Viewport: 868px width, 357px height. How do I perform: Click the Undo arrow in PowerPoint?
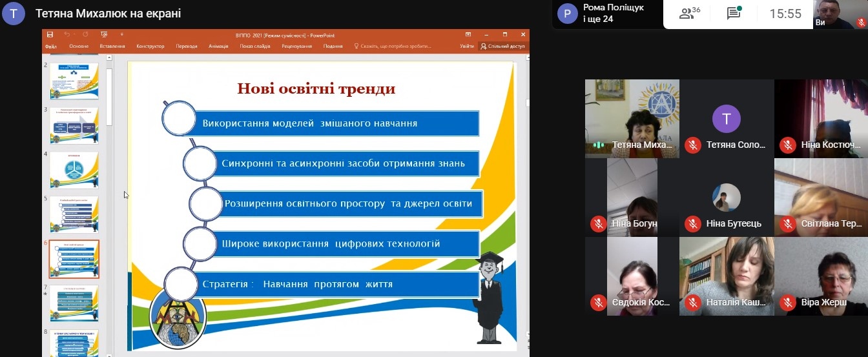[67, 35]
